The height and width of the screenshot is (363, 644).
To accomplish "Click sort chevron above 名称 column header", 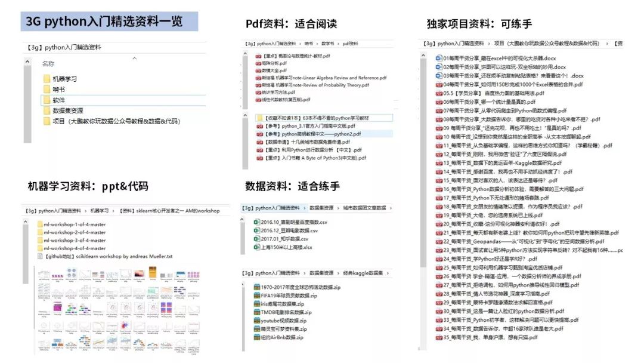I will click(x=134, y=59).
